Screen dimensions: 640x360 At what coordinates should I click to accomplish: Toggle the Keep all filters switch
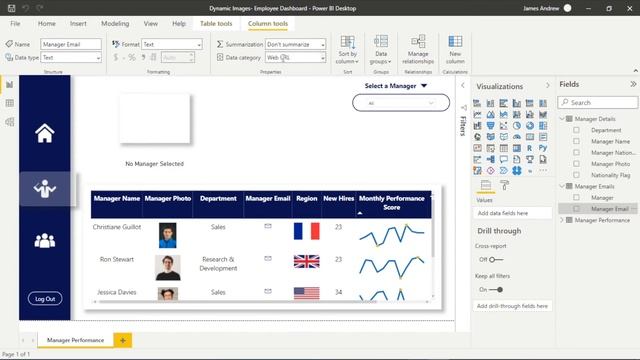[x=496, y=290]
